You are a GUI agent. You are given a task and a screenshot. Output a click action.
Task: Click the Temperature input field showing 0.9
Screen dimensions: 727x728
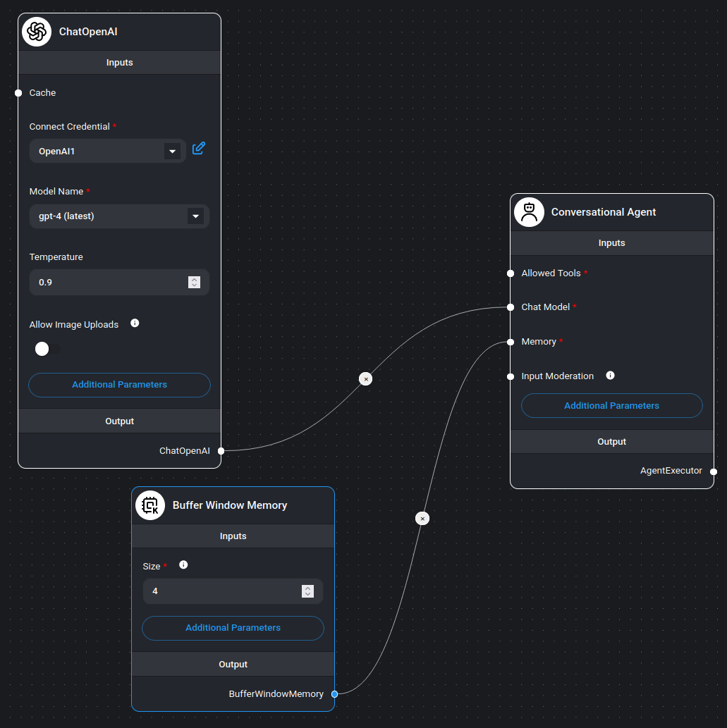[x=119, y=283]
